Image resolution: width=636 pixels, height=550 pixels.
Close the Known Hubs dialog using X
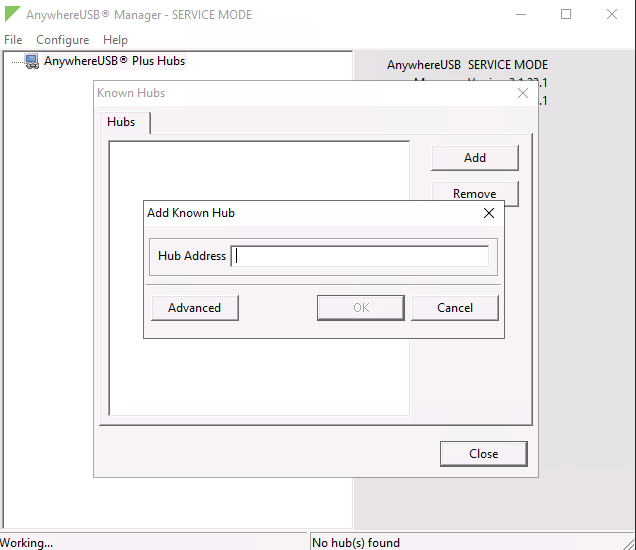tap(522, 93)
